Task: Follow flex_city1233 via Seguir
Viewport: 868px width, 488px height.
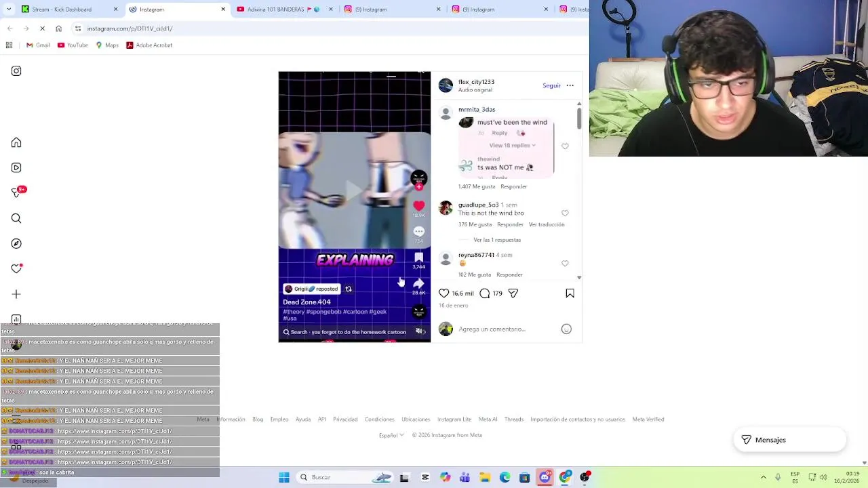Action: pyautogui.click(x=551, y=85)
